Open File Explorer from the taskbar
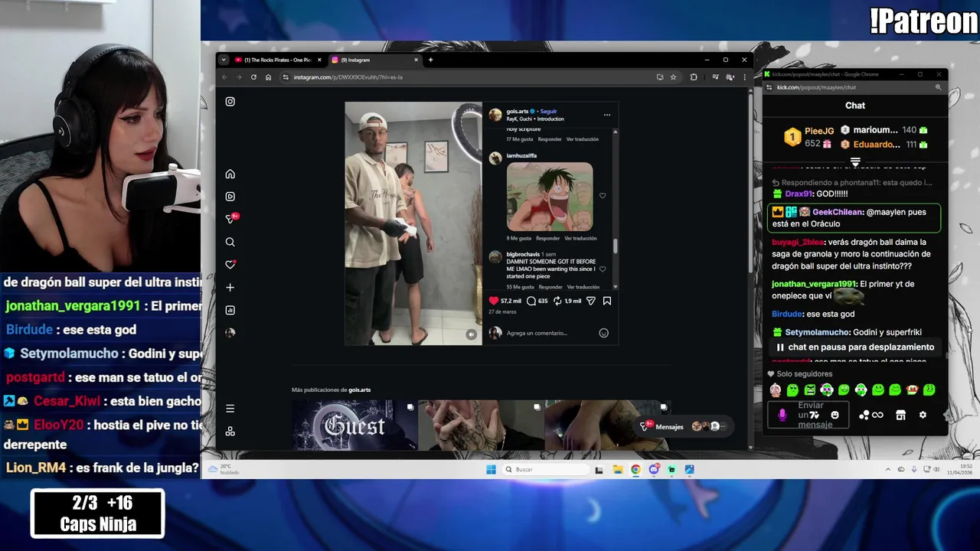The image size is (980, 551). 617,469
